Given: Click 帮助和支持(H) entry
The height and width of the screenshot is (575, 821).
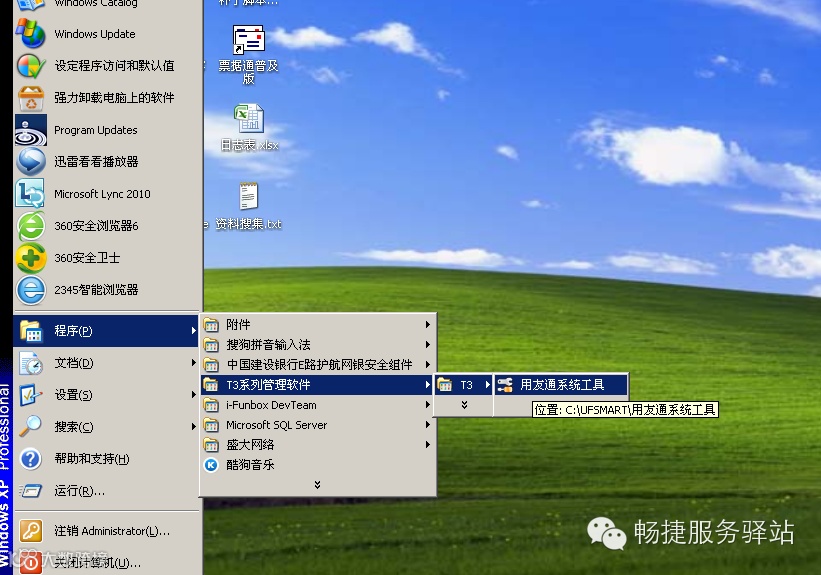Looking at the screenshot, I should [x=107, y=459].
